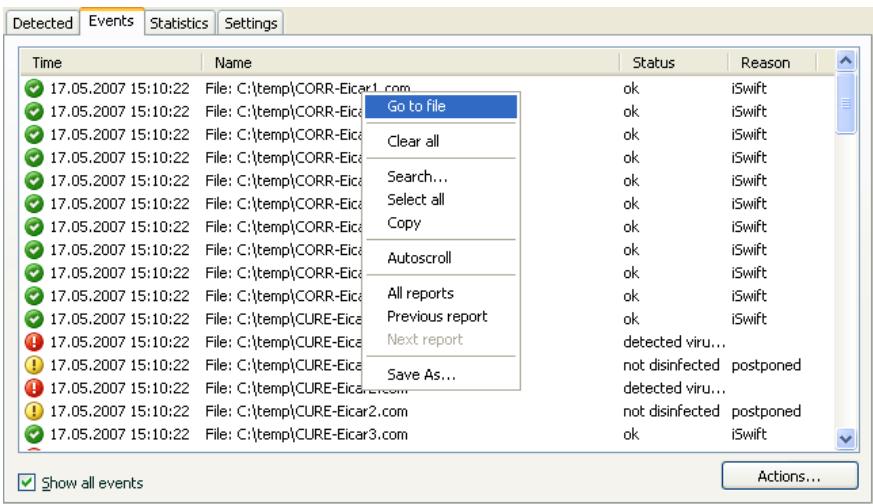This screenshot has width=873, height=504.
Task: Switch to the Detected tab
Action: pos(42,23)
